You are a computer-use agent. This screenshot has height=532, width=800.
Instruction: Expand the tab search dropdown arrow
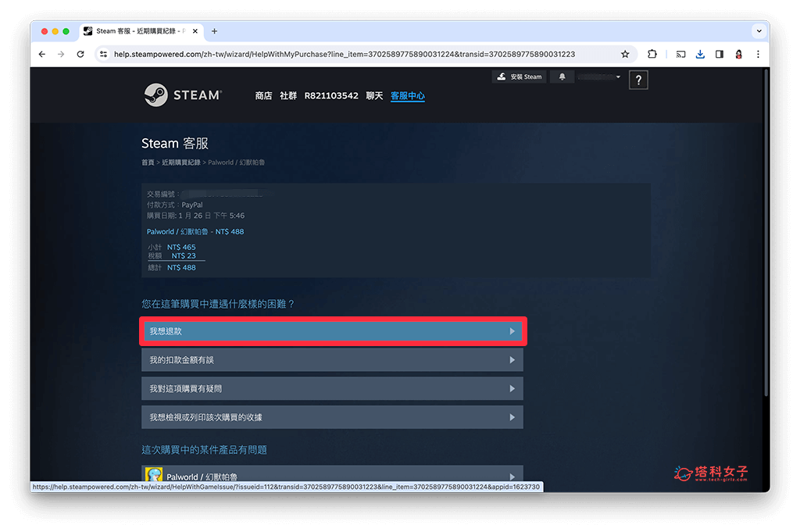(x=759, y=31)
